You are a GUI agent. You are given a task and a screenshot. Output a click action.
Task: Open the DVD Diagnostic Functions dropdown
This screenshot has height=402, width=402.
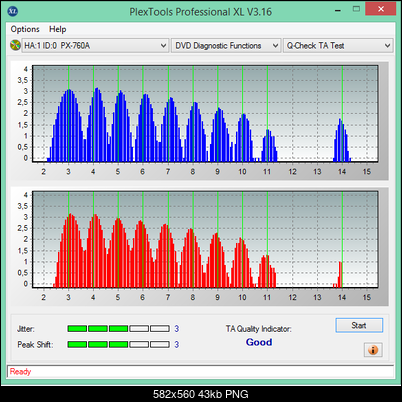[x=226, y=46]
